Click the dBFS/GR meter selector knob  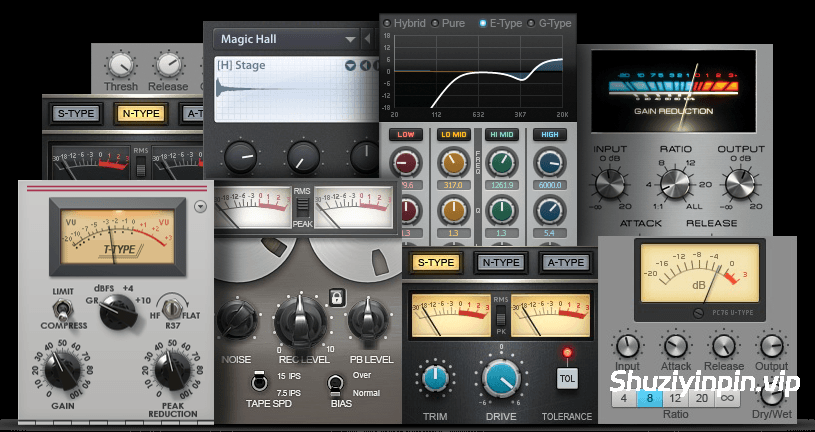point(119,311)
